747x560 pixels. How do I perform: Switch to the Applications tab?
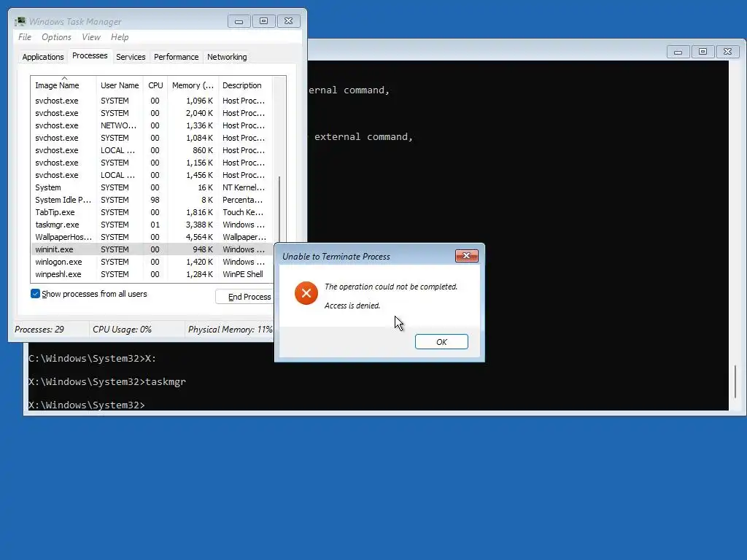point(43,57)
